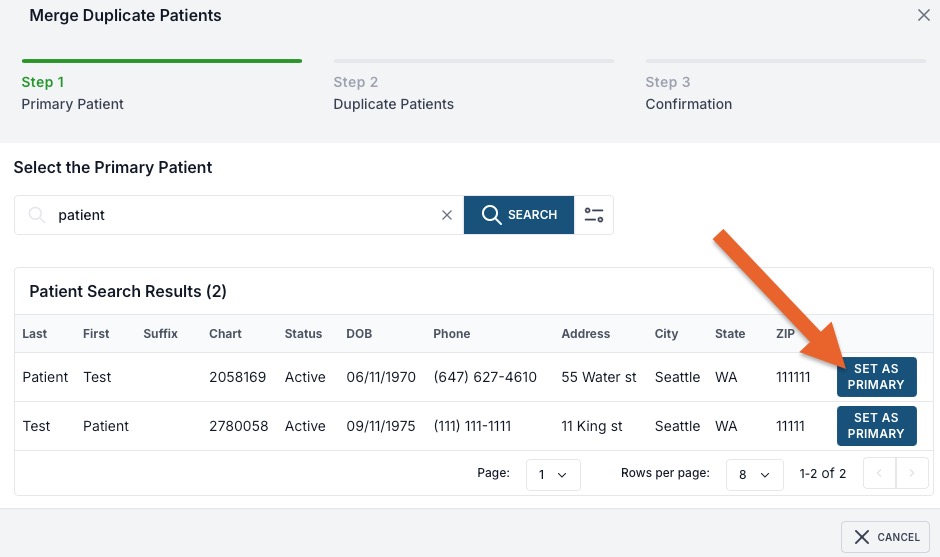Set Patient Test chart 2058169 as primary
The height and width of the screenshot is (557, 940).
[x=876, y=377]
